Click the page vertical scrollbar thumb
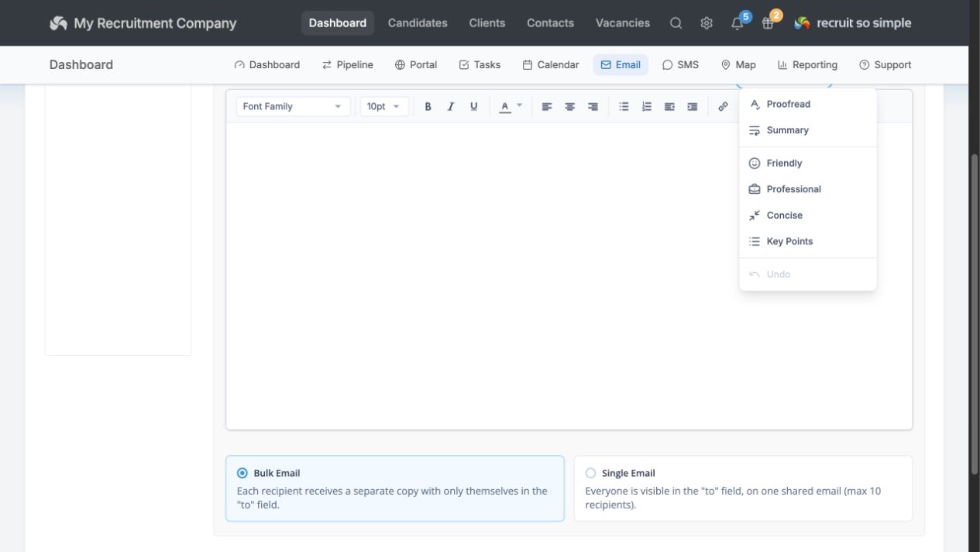 click(x=975, y=314)
